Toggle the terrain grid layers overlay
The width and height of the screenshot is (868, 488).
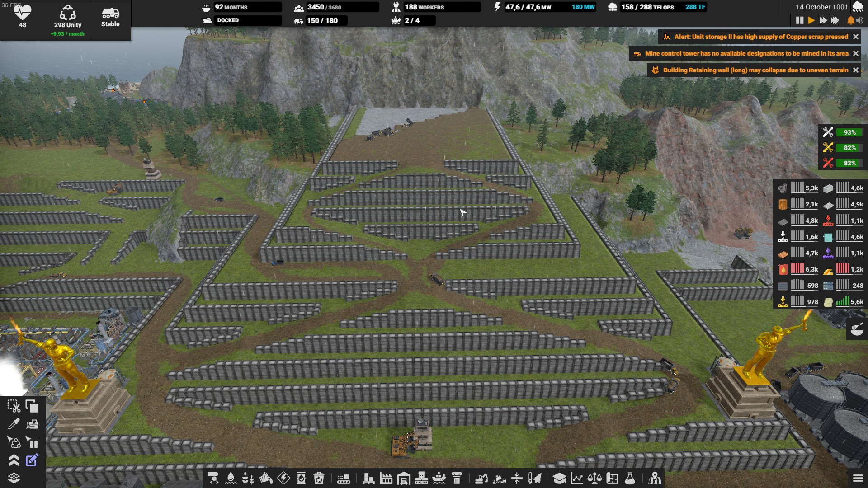coord(14,478)
